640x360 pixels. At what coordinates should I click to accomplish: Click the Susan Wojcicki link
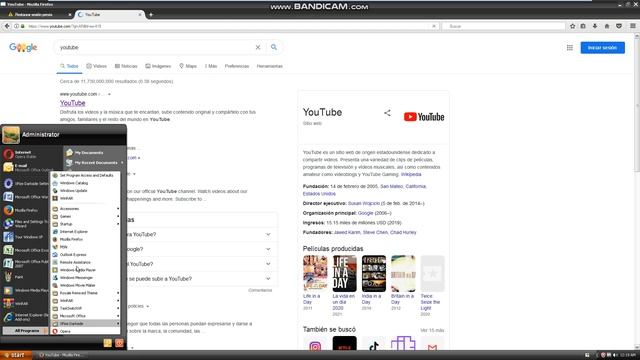(x=364, y=203)
